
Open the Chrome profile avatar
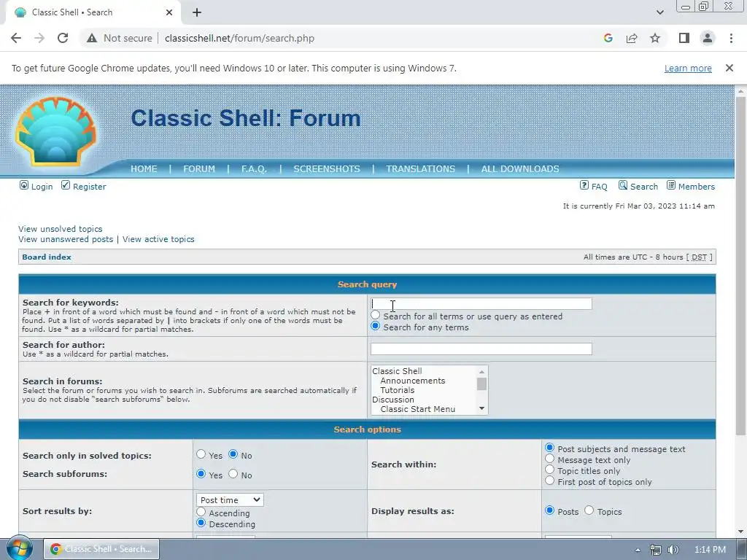[708, 38]
